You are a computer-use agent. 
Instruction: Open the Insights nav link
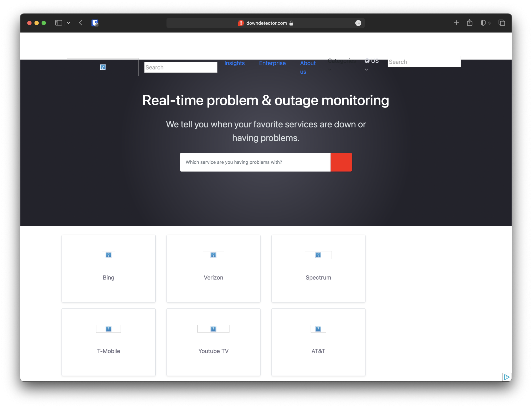click(x=234, y=63)
